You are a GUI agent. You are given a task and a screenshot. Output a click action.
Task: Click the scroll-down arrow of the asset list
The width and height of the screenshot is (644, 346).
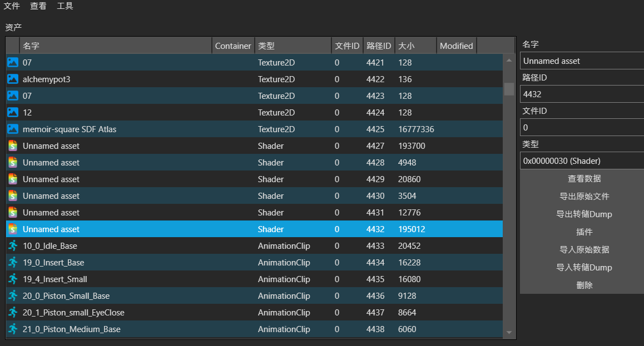coord(509,333)
